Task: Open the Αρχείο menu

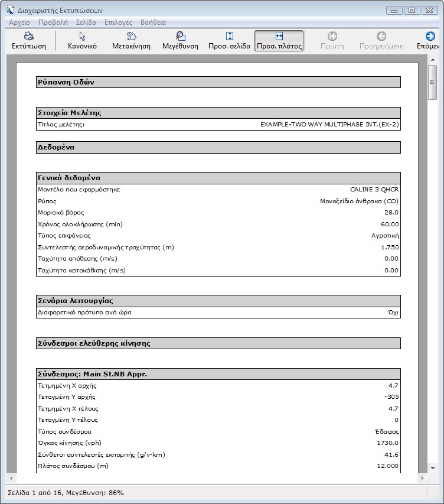Action: [x=19, y=22]
